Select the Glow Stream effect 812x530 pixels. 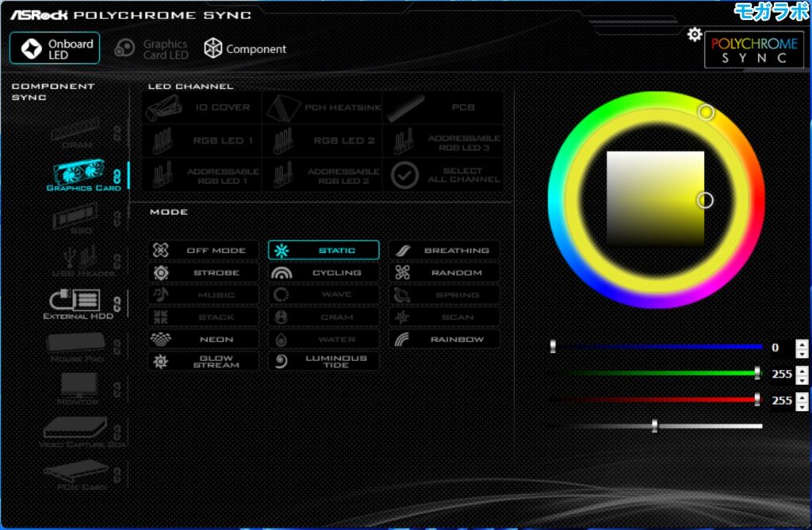tap(204, 362)
